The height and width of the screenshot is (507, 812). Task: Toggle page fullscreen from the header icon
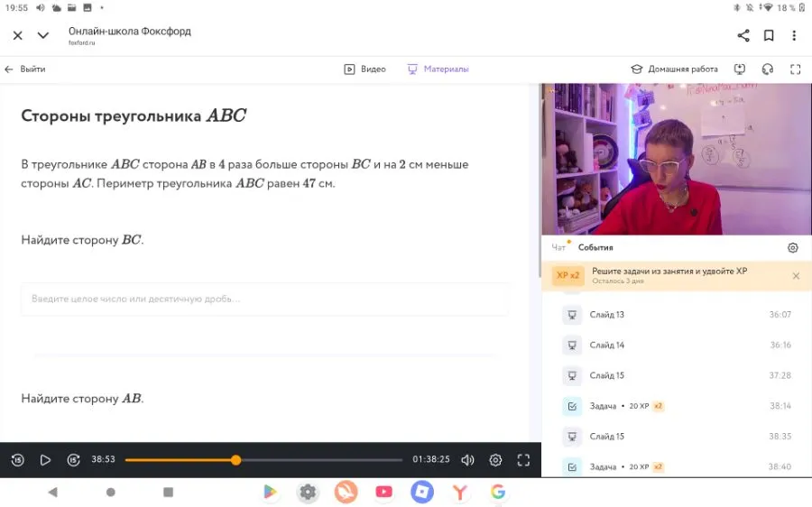796,69
